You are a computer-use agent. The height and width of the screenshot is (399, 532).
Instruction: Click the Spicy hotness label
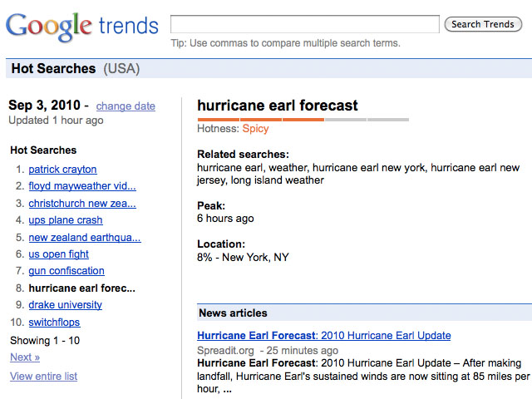[x=255, y=129]
